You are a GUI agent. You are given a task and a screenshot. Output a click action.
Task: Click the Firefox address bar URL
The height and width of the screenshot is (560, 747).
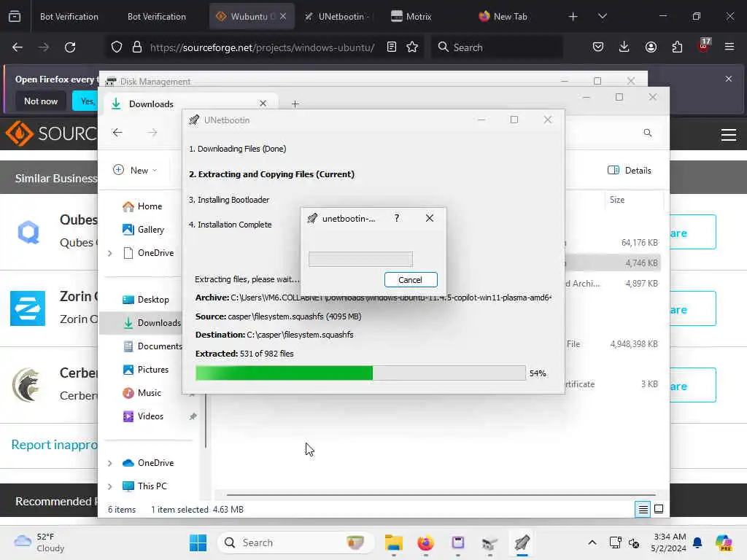262,47
